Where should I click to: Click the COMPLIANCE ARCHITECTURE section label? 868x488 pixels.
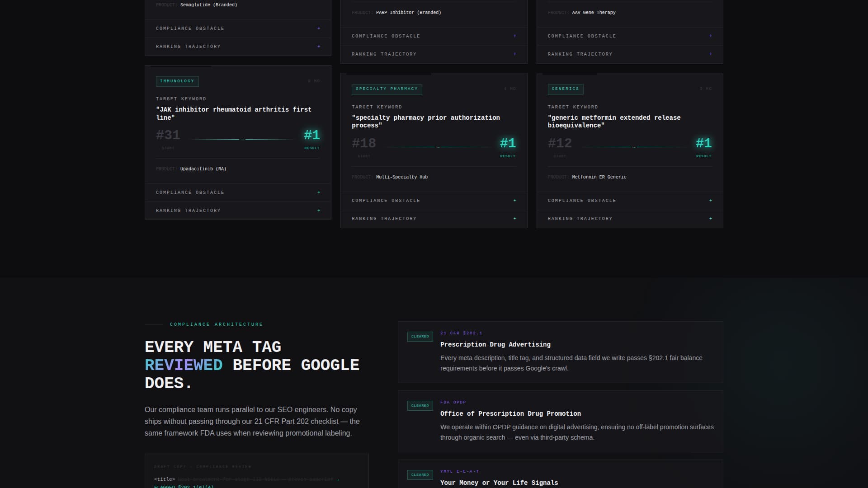(x=216, y=324)
